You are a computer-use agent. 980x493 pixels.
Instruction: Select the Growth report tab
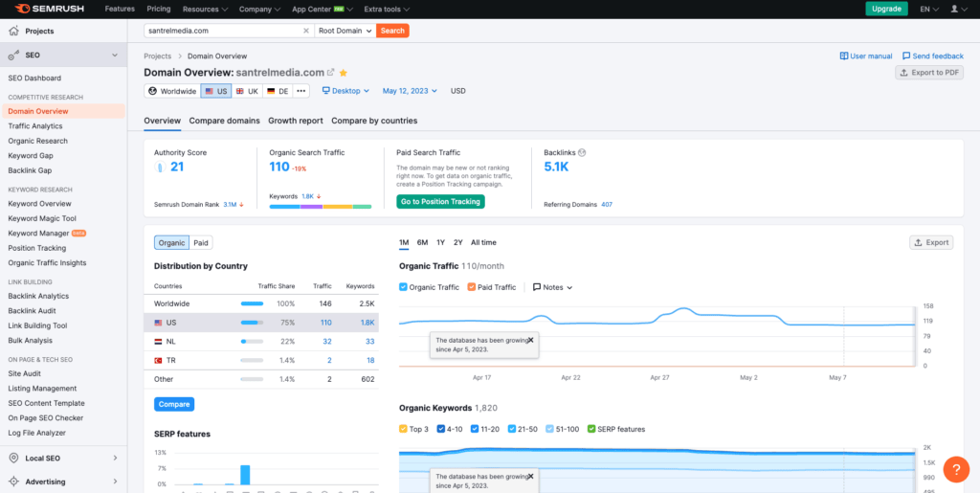coord(295,121)
